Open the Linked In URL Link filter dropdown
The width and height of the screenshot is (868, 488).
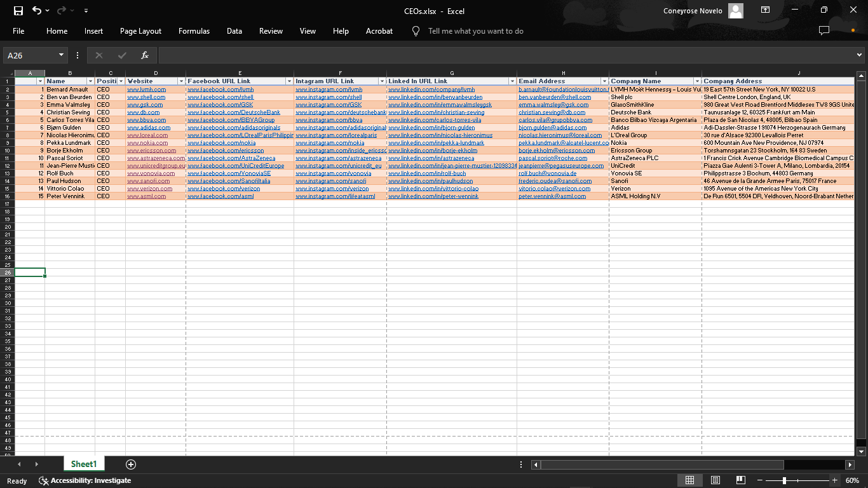[x=512, y=81]
